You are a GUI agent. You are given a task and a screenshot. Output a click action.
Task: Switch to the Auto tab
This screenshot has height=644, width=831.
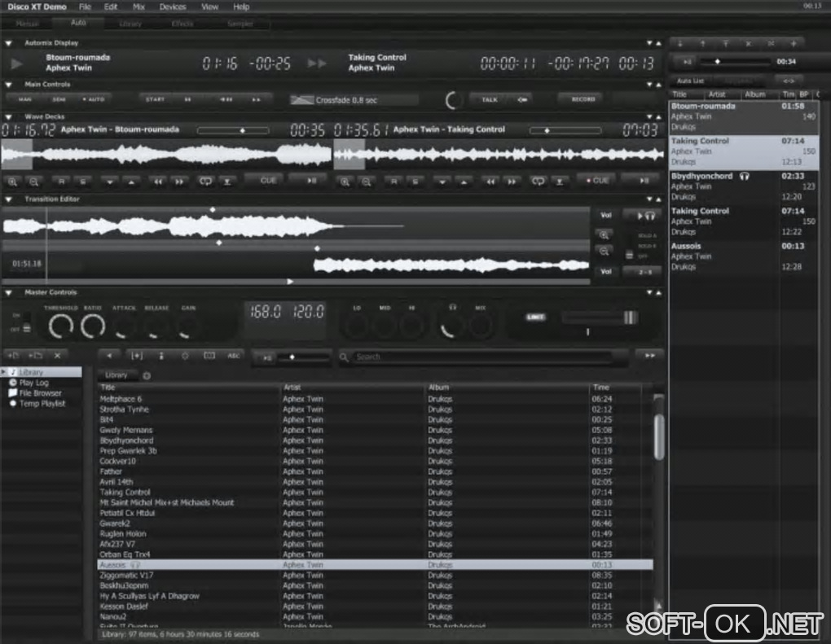78,23
